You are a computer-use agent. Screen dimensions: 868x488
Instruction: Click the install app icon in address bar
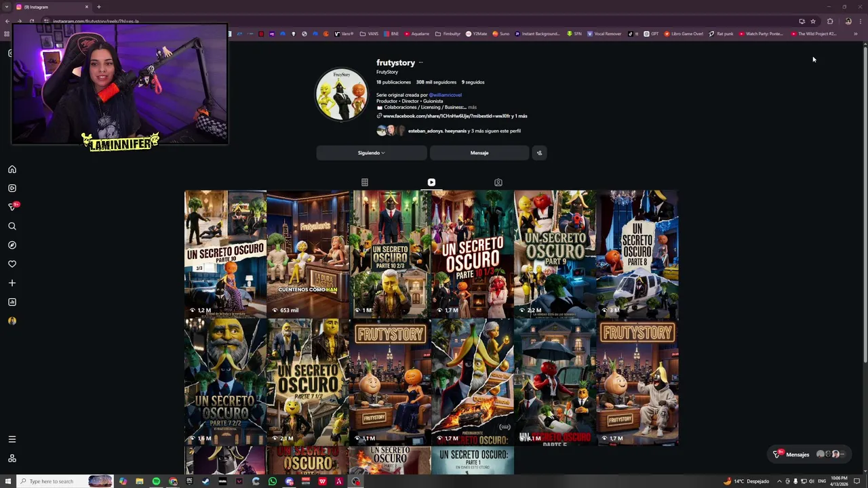coord(802,21)
